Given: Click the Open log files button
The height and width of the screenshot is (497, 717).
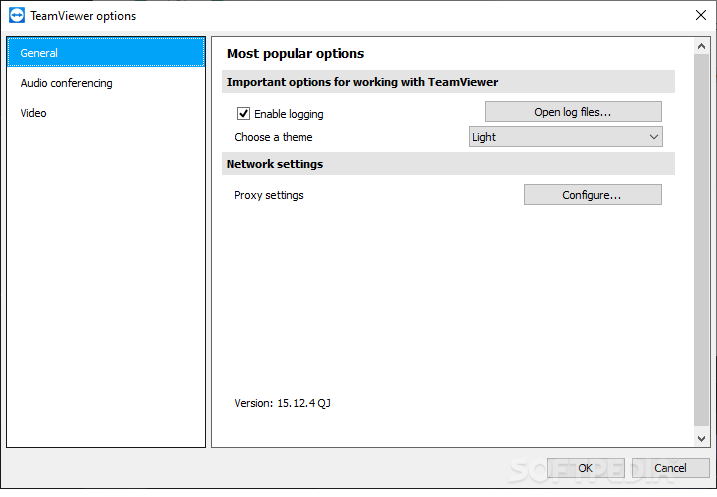Looking at the screenshot, I should [573, 112].
